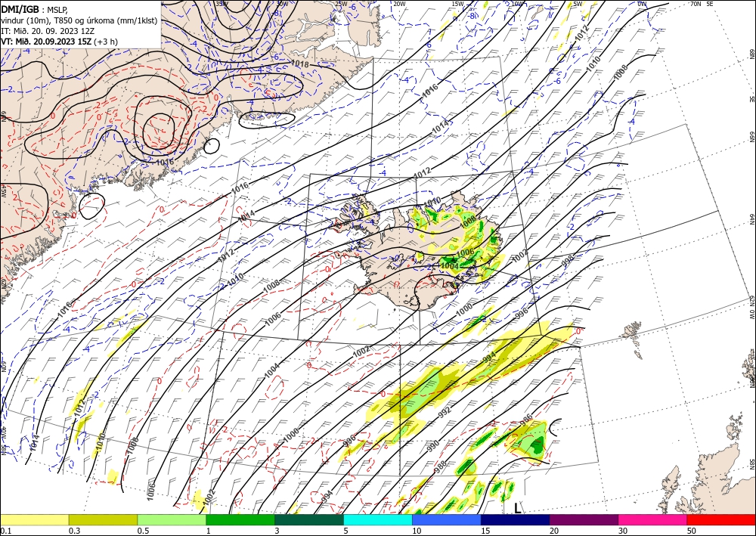Viewport: 756px width, 536px height.
Task: Click the 986 isobar label
Action: tap(525, 418)
